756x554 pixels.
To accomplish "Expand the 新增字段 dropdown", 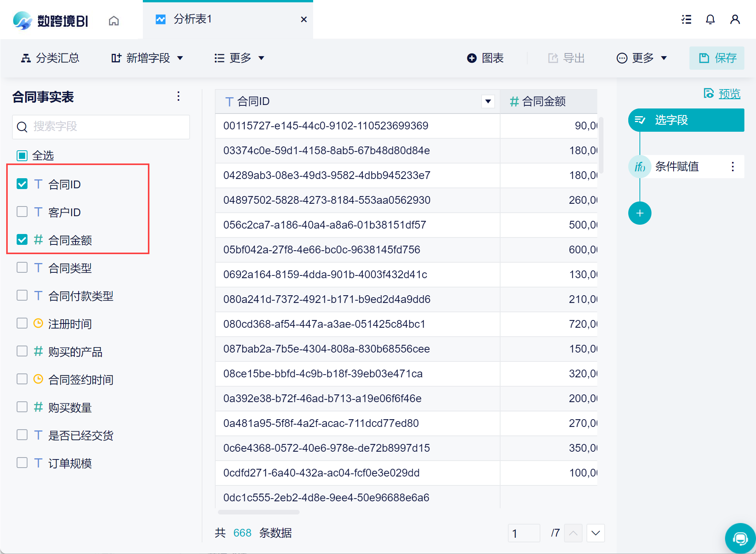I will (147, 58).
